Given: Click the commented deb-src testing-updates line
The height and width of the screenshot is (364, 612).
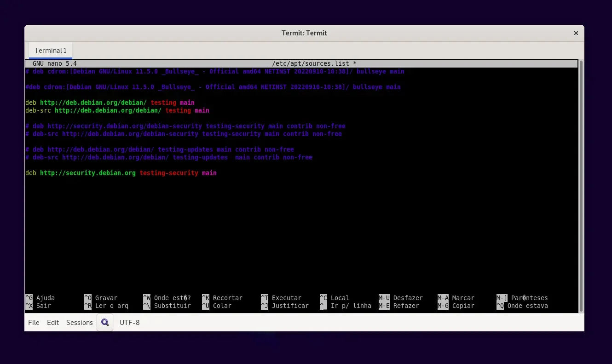Looking at the screenshot, I should pos(169,157).
